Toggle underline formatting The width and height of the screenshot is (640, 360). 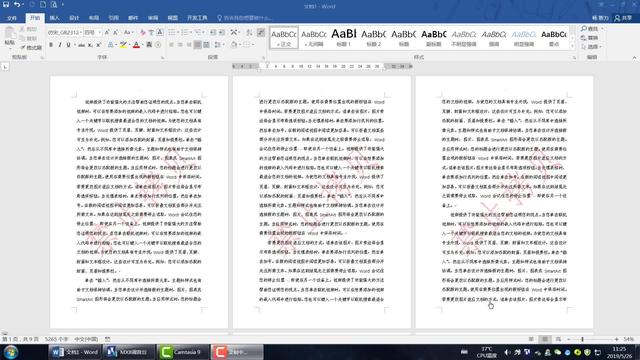tap(68, 45)
